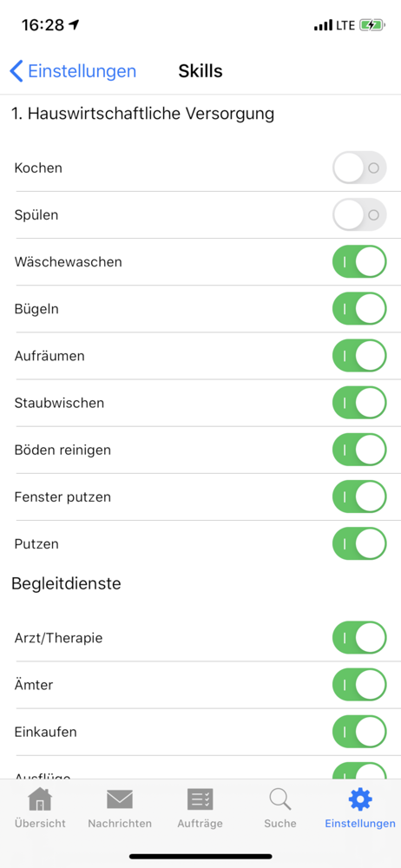Disable the Wäschewaschen switch
This screenshot has height=868, width=401.
point(359,262)
